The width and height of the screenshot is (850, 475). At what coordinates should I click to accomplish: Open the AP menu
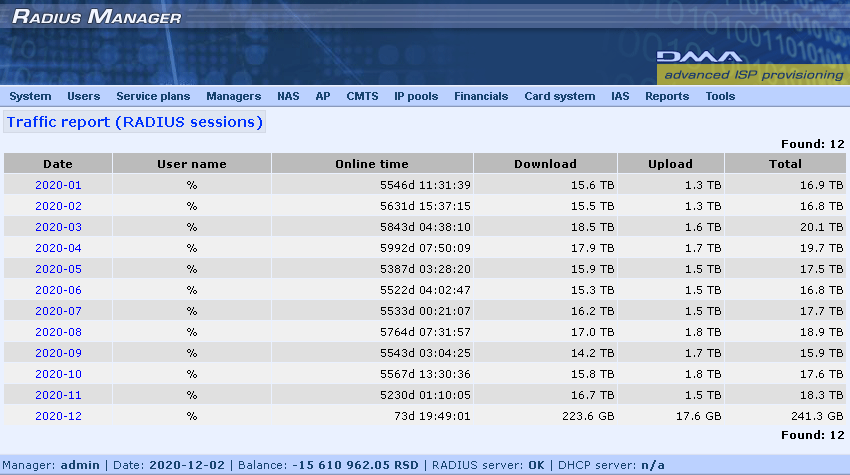(323, 96)
